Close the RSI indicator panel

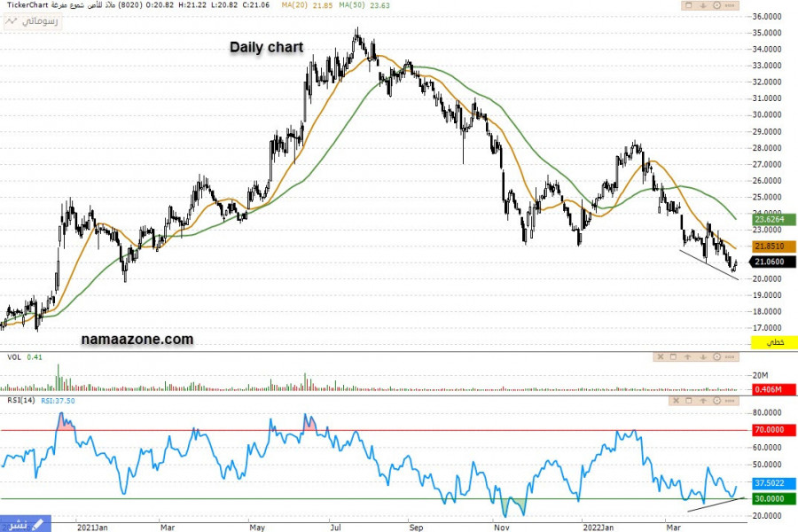coord(677,401)
